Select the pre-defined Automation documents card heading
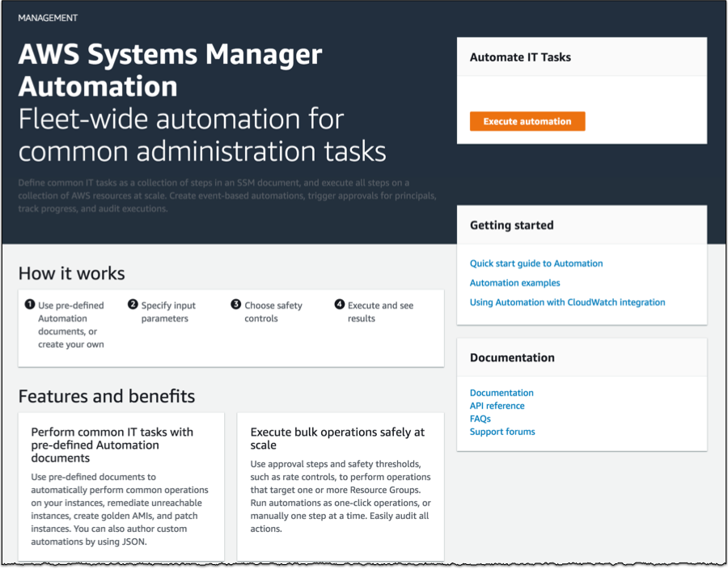This screenshot has width=728, height=569. tap(112, 445)
